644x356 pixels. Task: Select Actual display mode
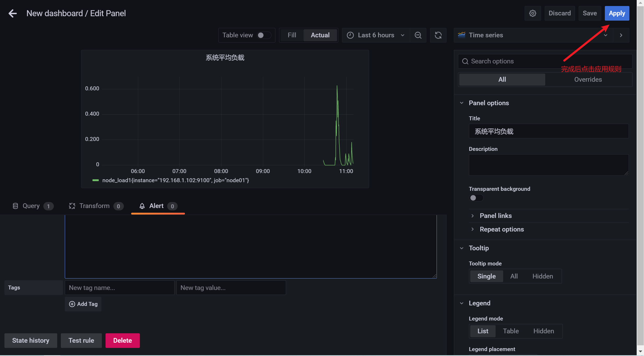pyautogui.click(x=320, y=35)
